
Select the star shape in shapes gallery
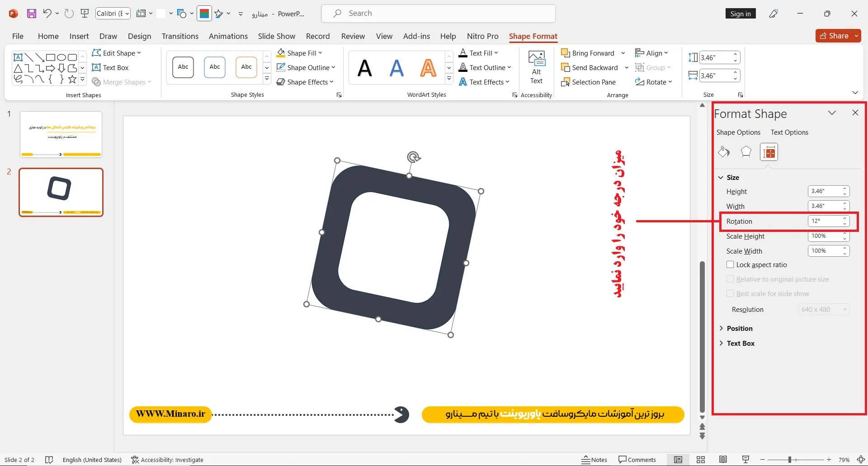[72, 80]
